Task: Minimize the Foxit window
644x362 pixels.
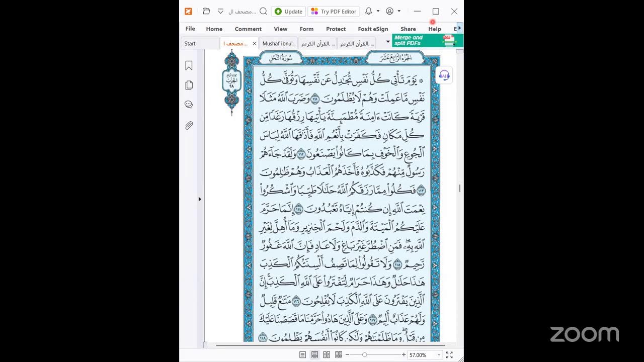Action: (417, 11)
